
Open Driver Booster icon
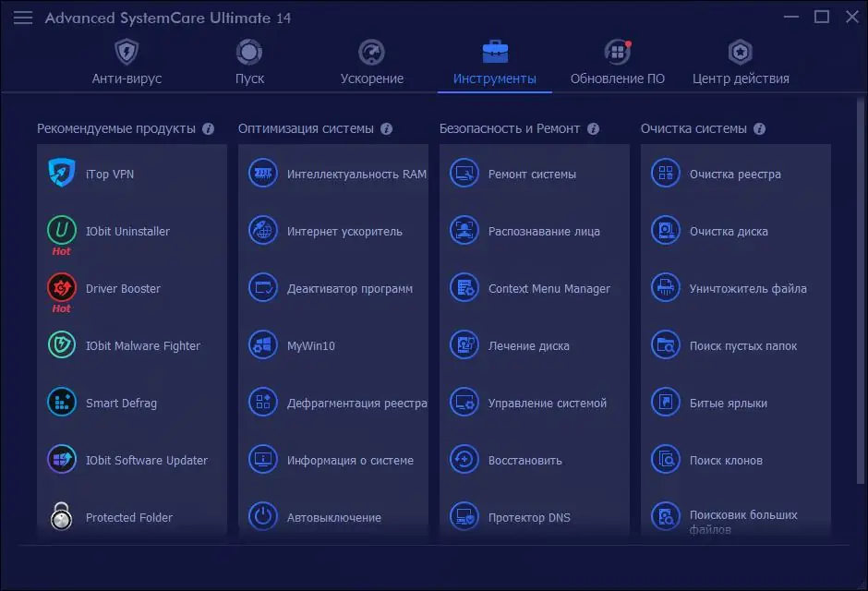pyautogui.click(x=62, y=287)
